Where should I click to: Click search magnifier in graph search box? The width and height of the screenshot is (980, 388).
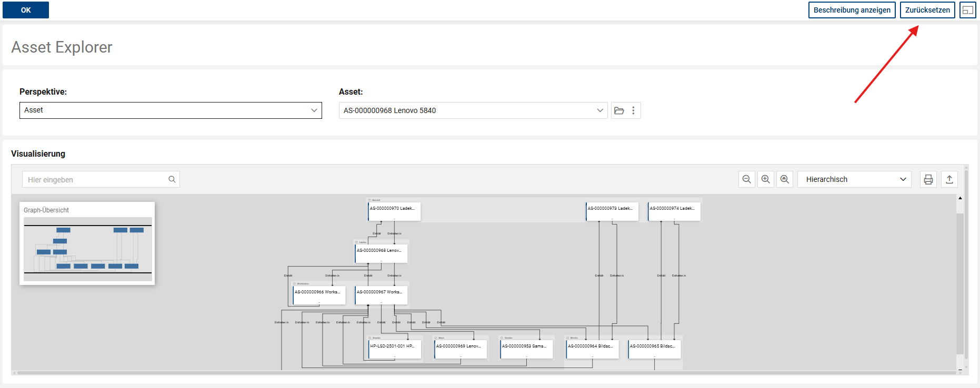pos(172,179)
